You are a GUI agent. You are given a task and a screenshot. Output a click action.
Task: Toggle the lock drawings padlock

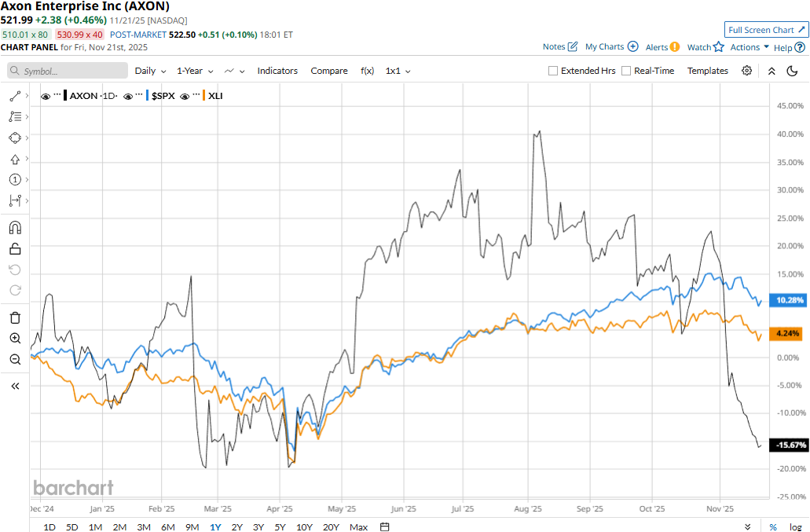point(15,249)
